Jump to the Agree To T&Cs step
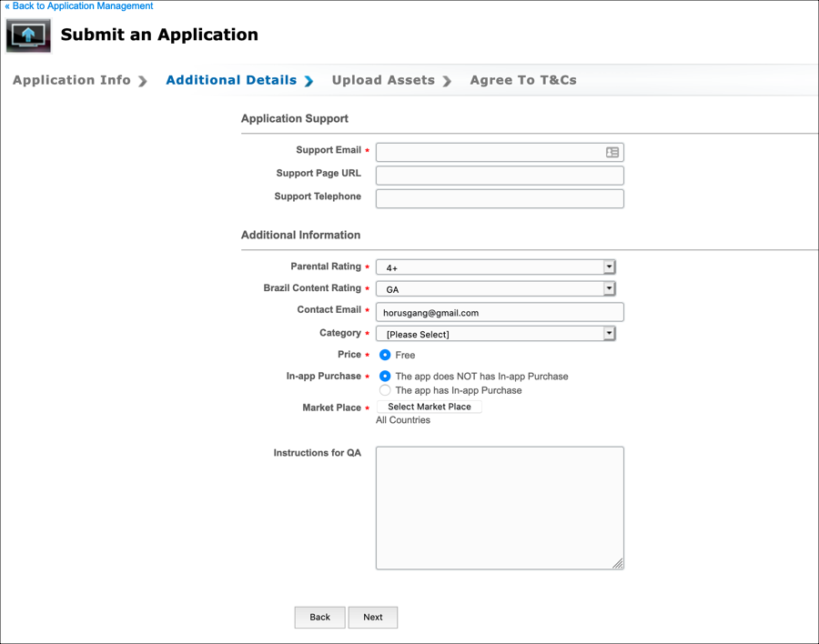 point(523,80)
